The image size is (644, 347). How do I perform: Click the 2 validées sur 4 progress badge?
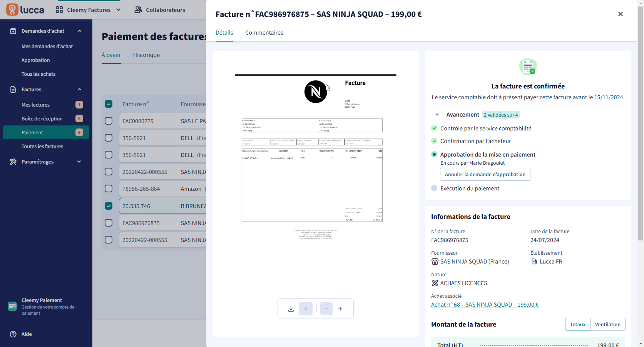(501, 115)
